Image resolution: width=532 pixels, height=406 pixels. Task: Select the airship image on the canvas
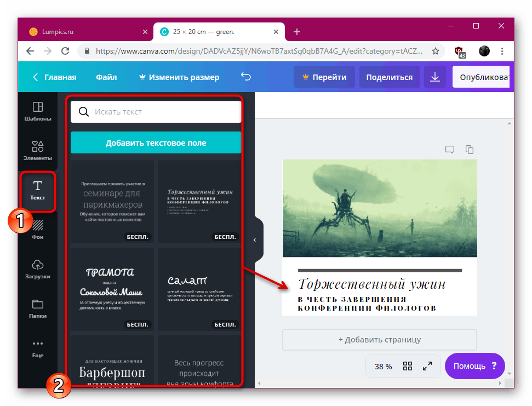380,208
